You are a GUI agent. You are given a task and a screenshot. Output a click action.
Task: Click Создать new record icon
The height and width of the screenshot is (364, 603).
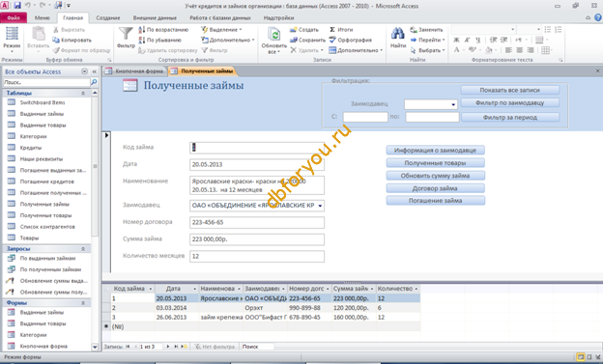(x=294, y=30)
